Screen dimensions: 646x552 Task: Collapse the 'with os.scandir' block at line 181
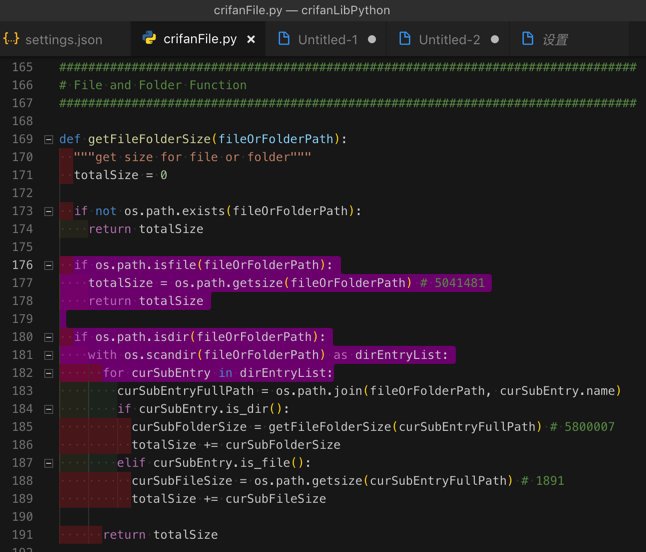pos(48,355)
